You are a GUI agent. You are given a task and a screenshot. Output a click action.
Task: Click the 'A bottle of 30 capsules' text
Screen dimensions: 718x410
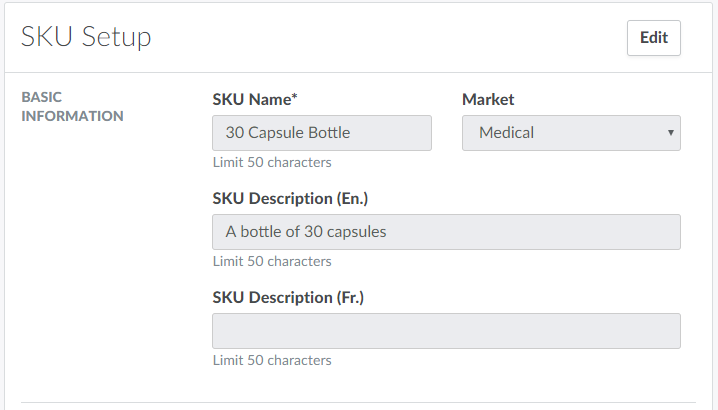306,232
